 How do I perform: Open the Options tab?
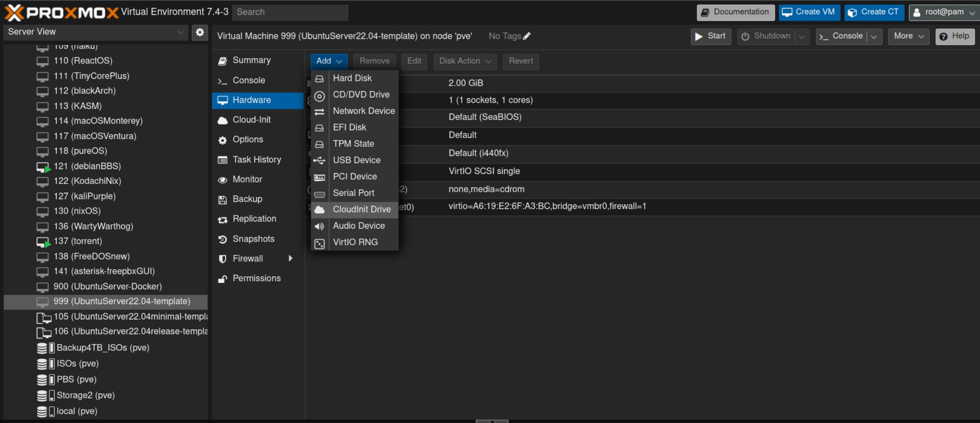pos(258,139)
